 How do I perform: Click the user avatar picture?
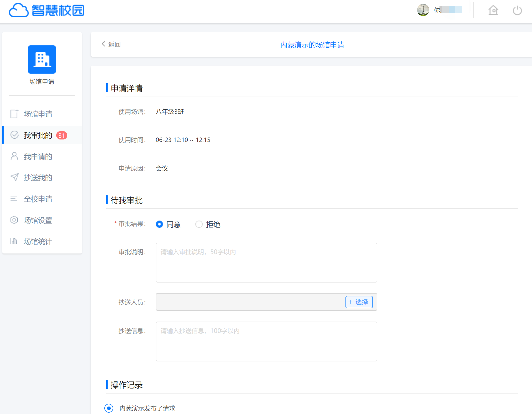[x=423, y=10]
